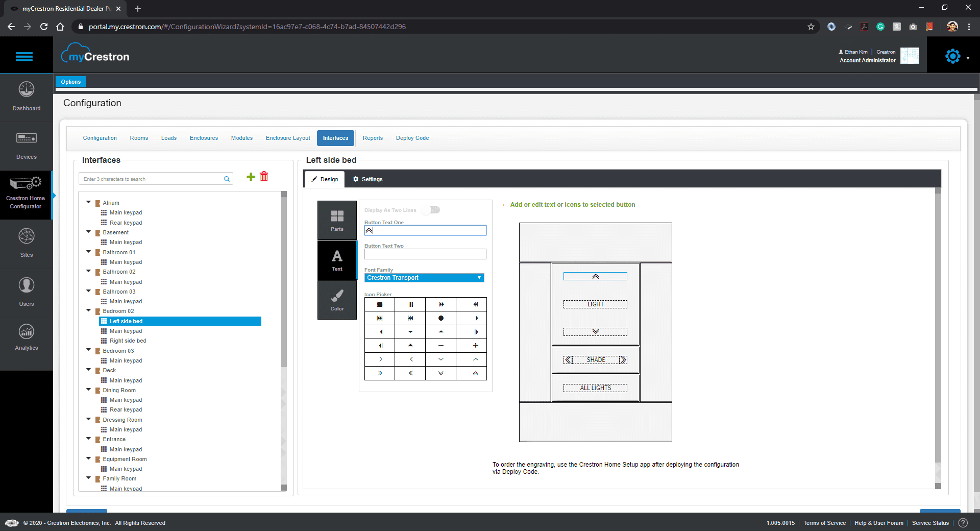The height and width of the screenshot is (531, 980).
Task: Collapse the Family Room node
Action: [88, 478]
